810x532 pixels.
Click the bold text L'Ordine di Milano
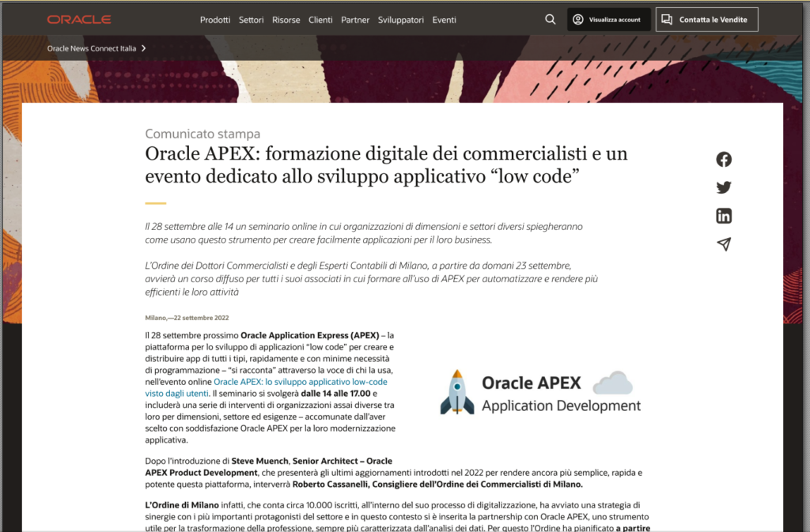(x=182, y=504)
